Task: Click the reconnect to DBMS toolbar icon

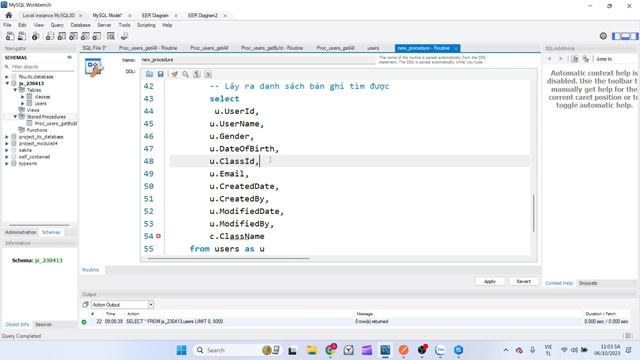Action: pos(124,36)
